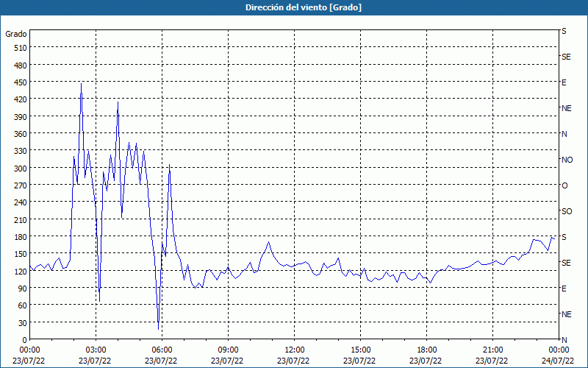Viewport: 588px width, 368px height.
Task: Pick the 420 label on the left axis
Action: (21, 99)
